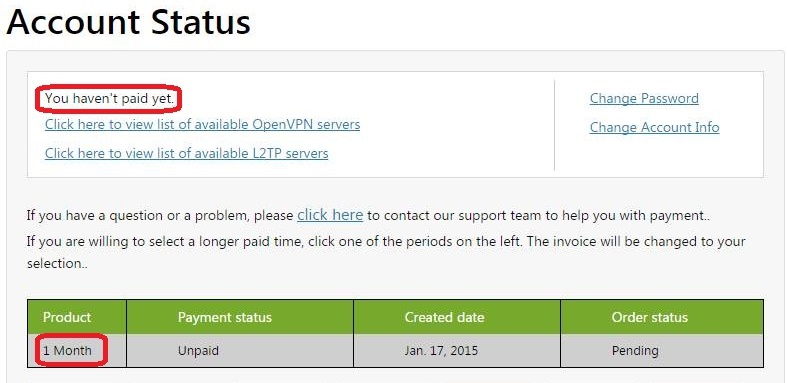Screen dimensions: 787x383
Task: Click the 'You haven't paid yet.' message
Action: 109,98
